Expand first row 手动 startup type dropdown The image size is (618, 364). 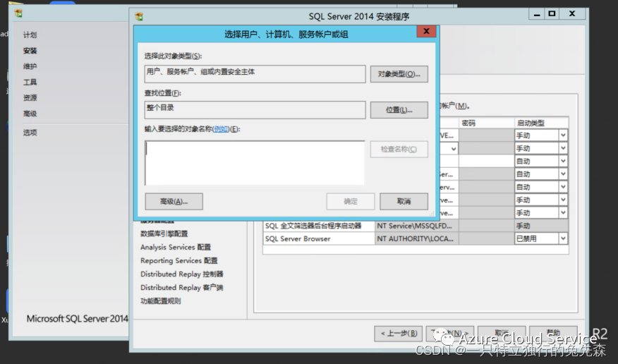(x=563, y=135)
